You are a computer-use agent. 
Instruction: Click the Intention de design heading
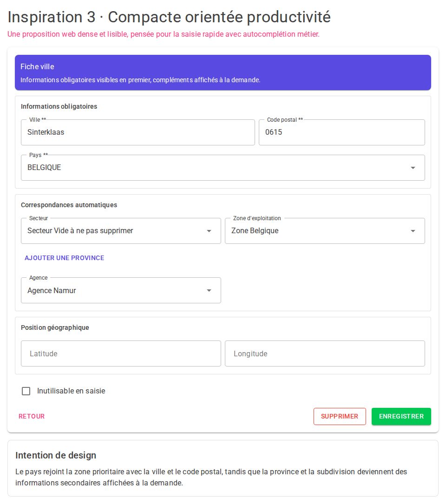(x=56, y=455)
